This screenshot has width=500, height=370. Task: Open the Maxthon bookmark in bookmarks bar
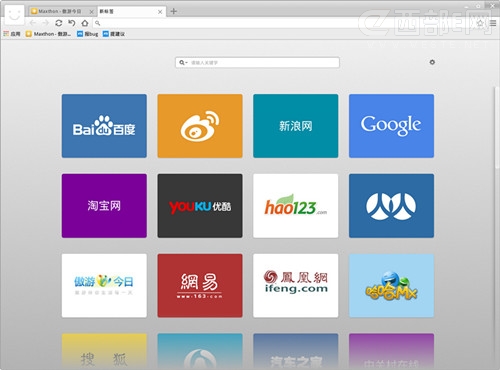(x=48, y=34)
